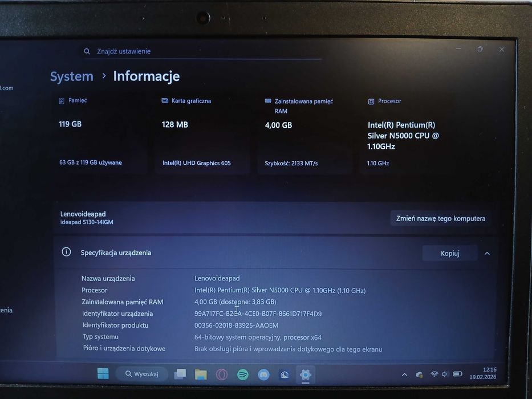Open the 4,00 GB RAM tile

(304, 135)
